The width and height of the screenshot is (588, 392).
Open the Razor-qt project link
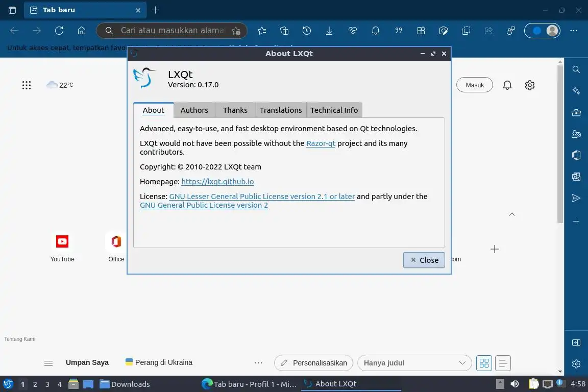[x=321, y=143]
